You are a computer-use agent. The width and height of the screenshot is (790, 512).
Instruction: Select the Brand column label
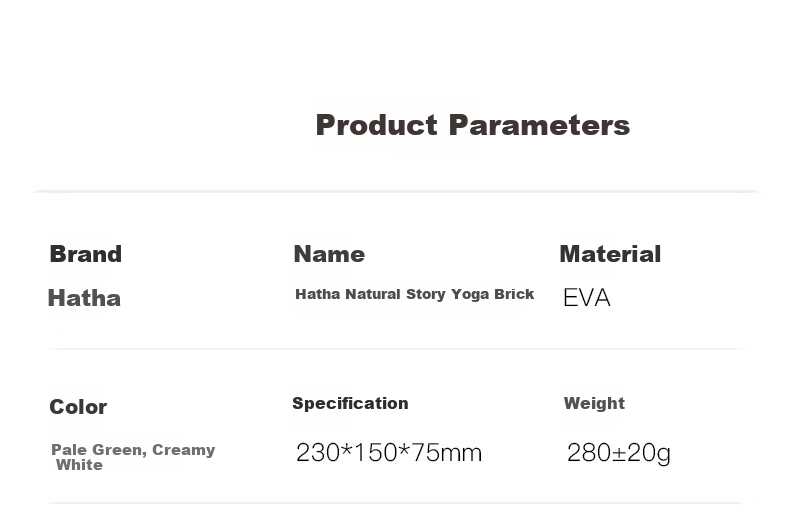[x=86, y=253]
